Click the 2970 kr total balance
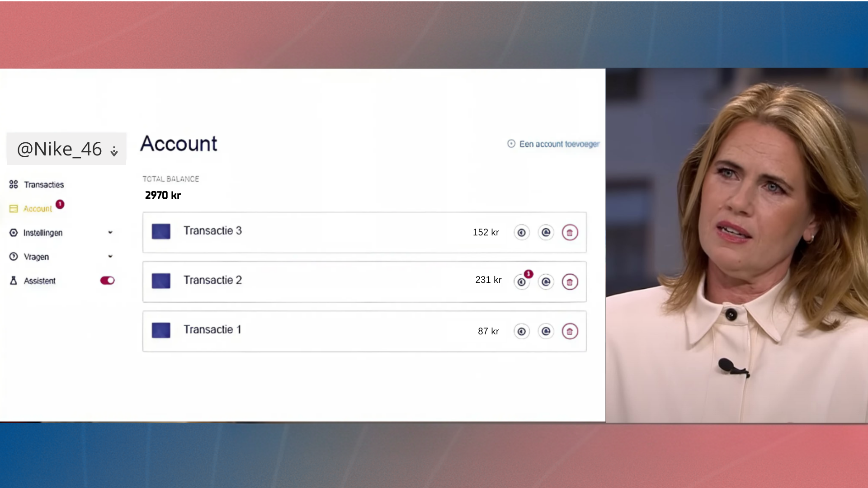The image size is (868, 488). click(x=163, y=195)
